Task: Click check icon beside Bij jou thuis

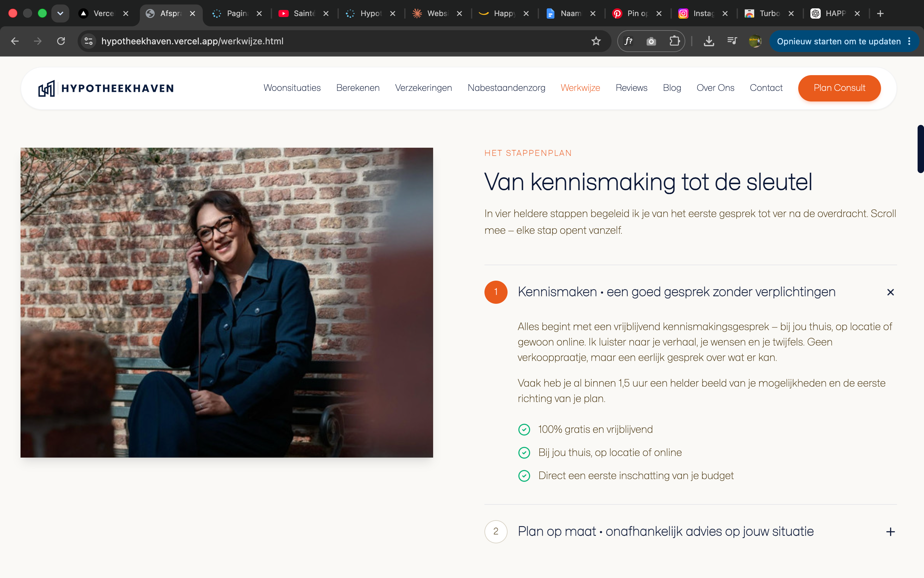Action: pyautogui.click(x=524, y=453)
